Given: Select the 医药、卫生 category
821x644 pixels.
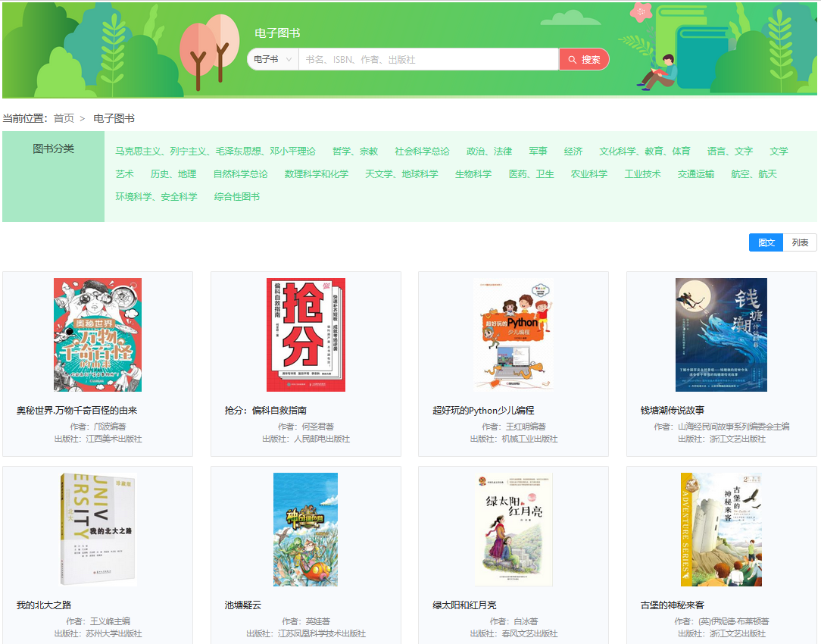Looking at the screenshot, I should pyautogui.click(x=532, y=174).
